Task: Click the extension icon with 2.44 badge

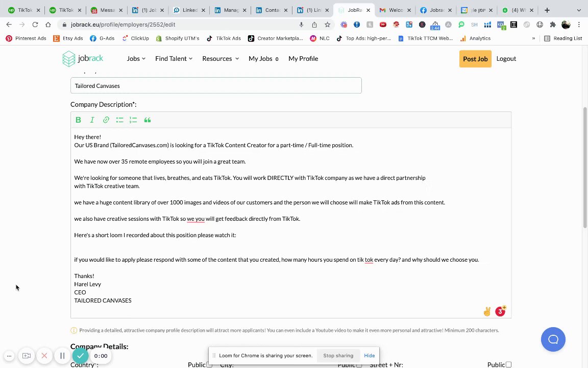Action: 435,25
